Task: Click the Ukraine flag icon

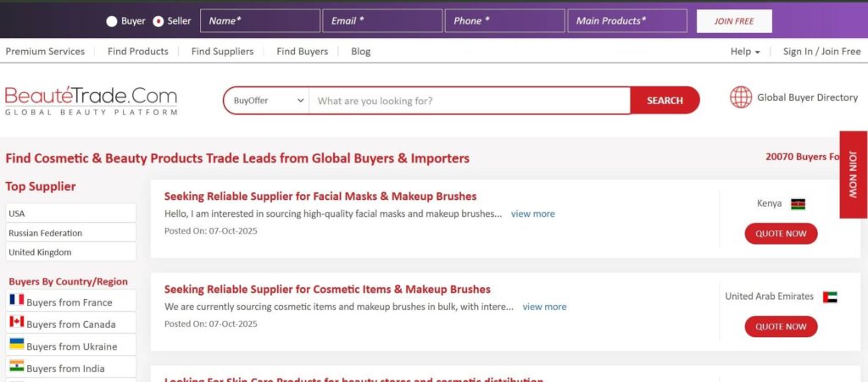Action: pyautogui.click(x=16, y=345)
